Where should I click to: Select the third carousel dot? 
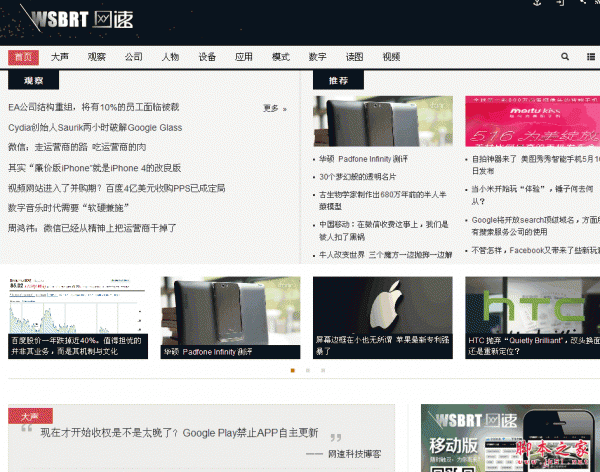[x=323, y=371]
